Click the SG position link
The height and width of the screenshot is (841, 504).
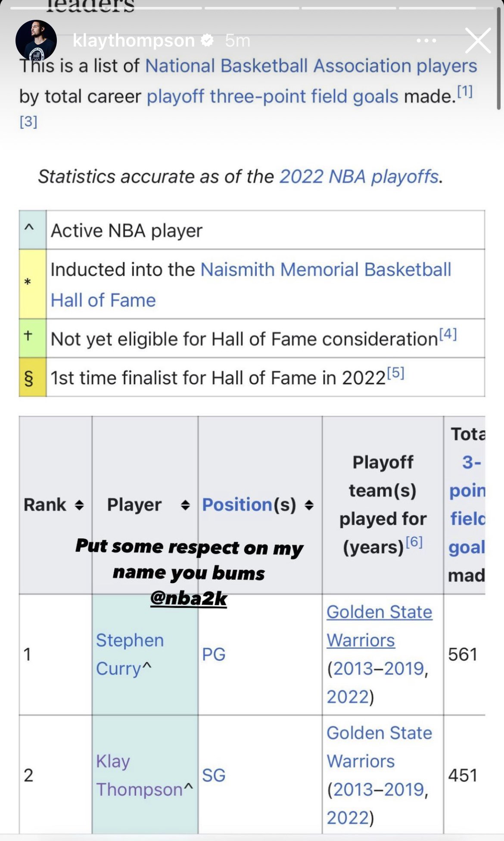[214, 775]
